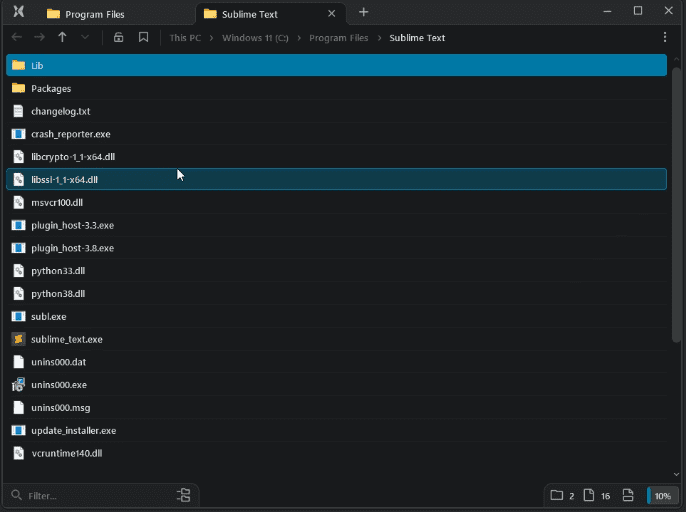This screenshot has height=512, width=686.
Task: Open filter options icon beside Filter field
Action: (x=184, y=495)
